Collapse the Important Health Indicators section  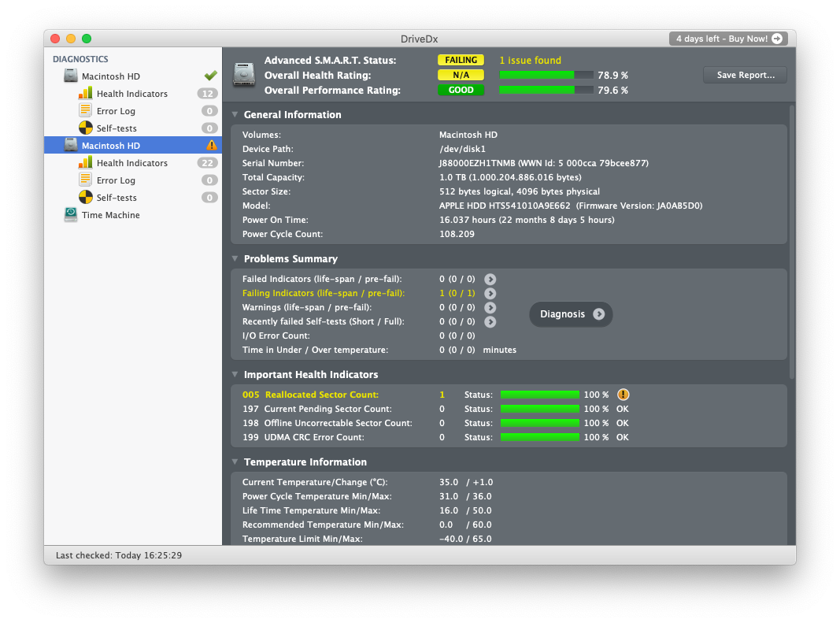[235, 375]
